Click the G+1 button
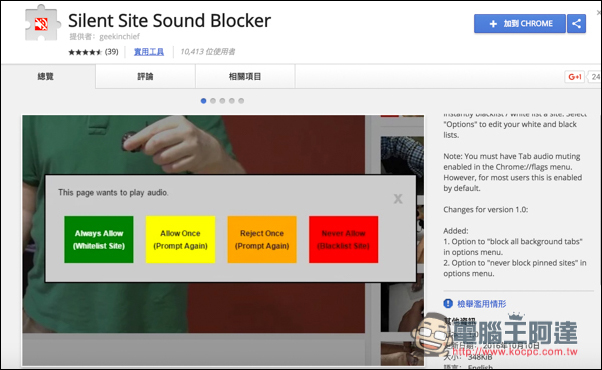 [x=574, y=77]
